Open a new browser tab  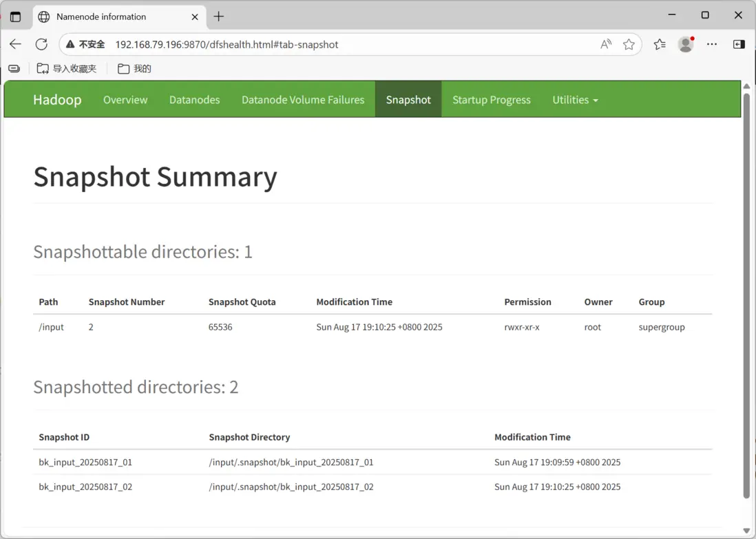pyautogui.click(x=219, y=17)
